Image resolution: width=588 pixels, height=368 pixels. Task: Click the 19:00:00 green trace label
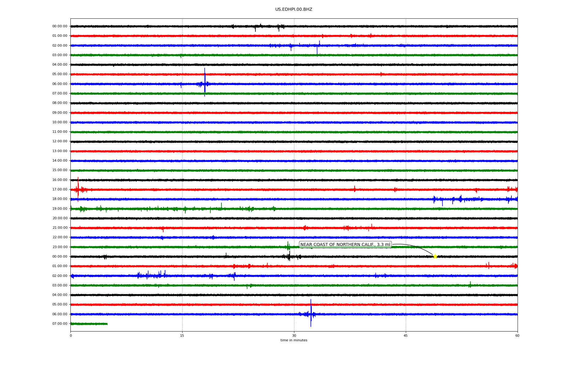60,209
